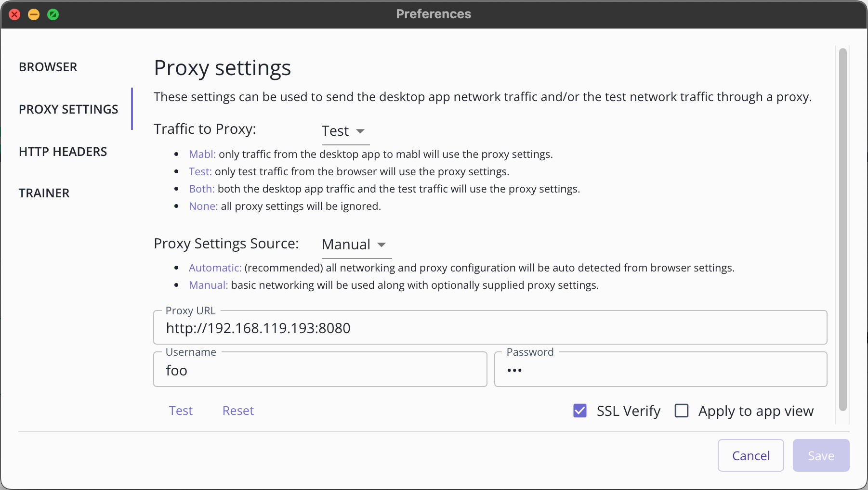868x490 pixels.
Task: Switch to the HTTP Headers section
Action: (63, 152)
